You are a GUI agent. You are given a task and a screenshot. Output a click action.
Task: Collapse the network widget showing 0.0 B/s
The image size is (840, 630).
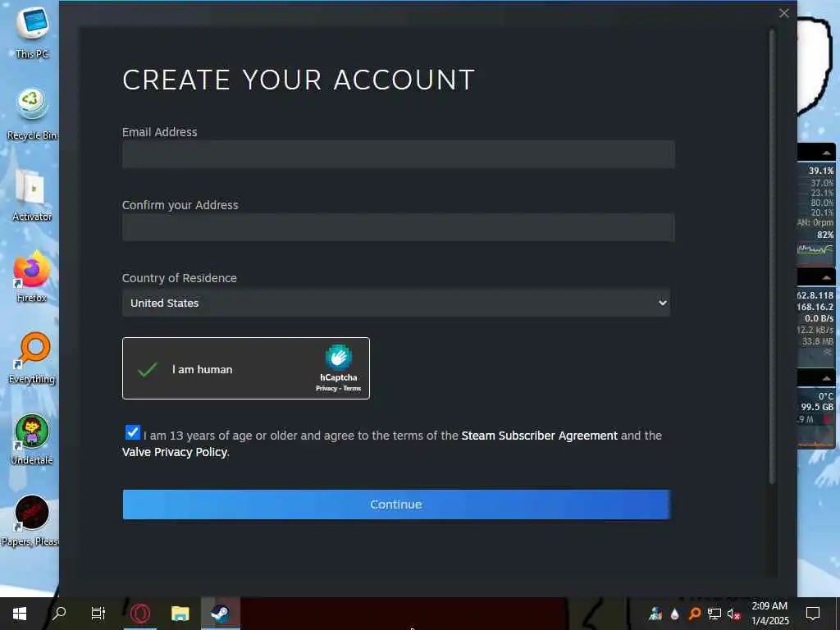827,277
